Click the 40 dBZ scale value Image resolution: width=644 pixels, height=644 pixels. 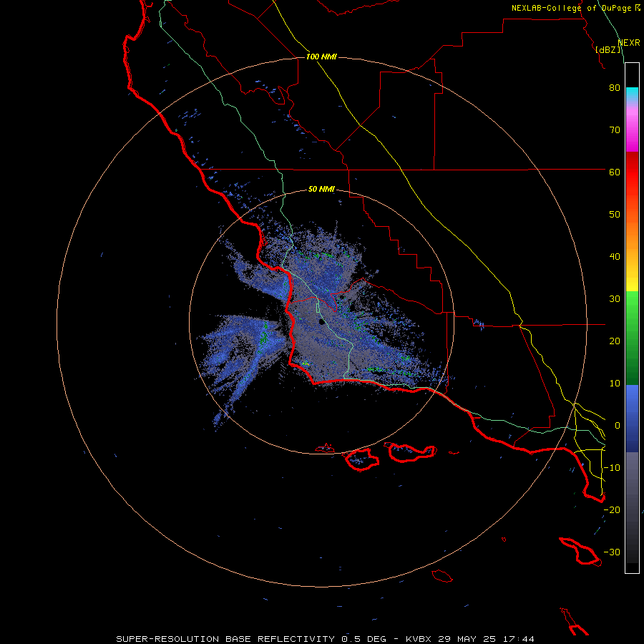point(615,257)
